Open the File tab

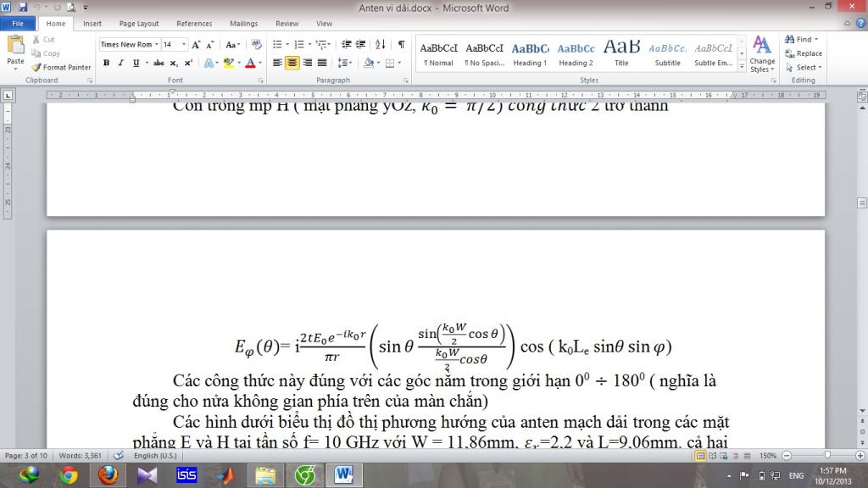[x=18, y=23]
